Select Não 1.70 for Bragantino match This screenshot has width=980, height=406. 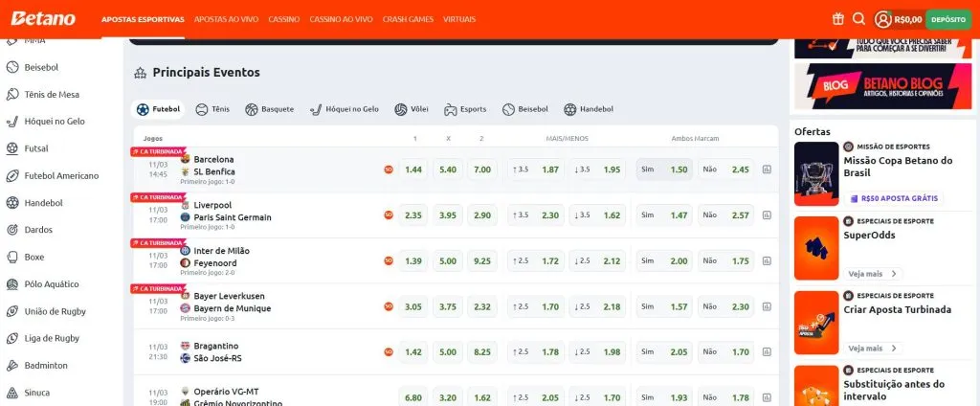(x=725, y=352)
